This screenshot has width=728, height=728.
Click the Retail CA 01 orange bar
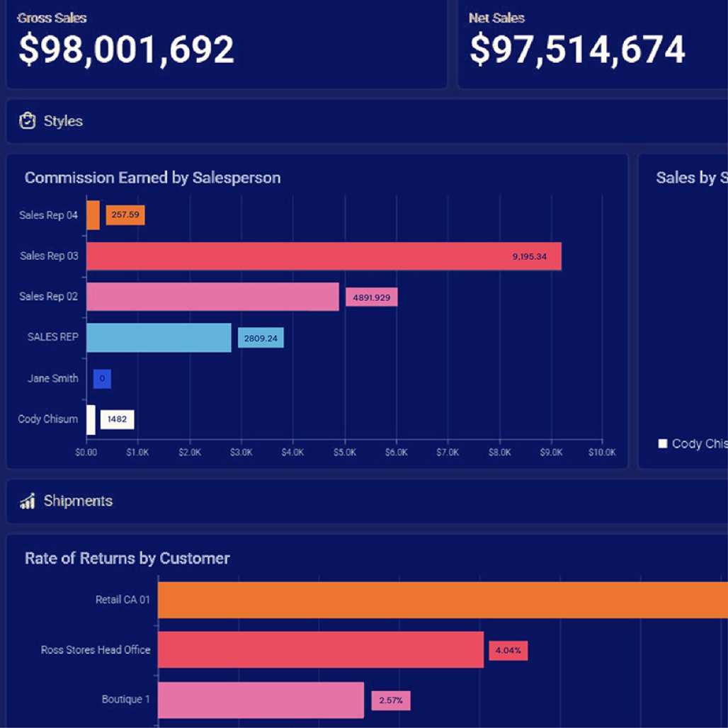pyautogui.click(x=443, y=600)
